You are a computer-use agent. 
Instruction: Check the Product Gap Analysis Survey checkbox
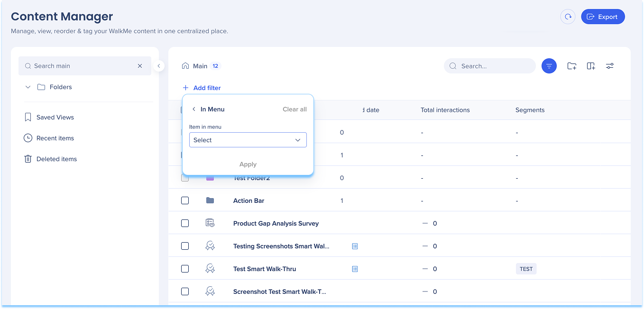(x=185, y=223)
